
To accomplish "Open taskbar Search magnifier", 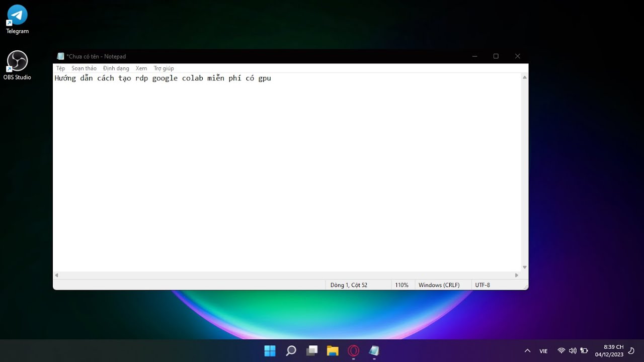I will (x=291, y=351).
